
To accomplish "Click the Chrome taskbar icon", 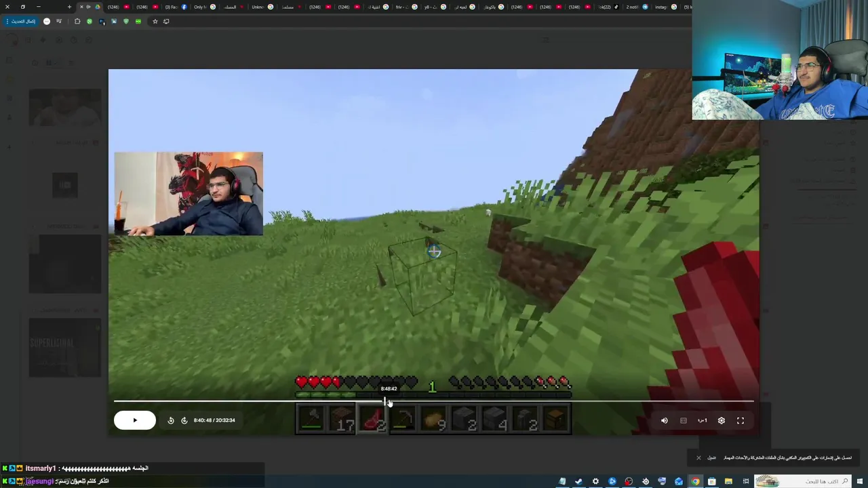I will [x=695, y=481].
